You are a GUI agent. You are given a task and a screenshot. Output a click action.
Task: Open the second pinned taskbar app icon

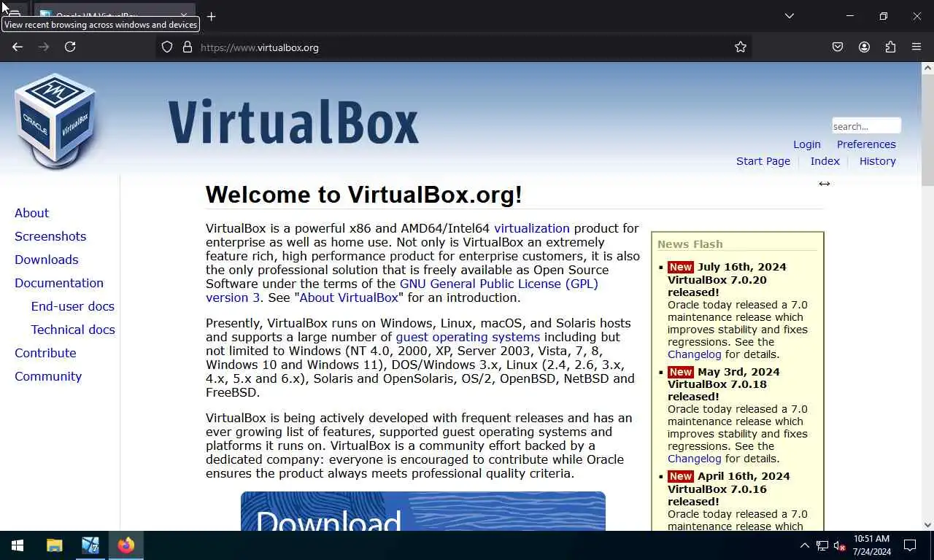click(90, 545)
